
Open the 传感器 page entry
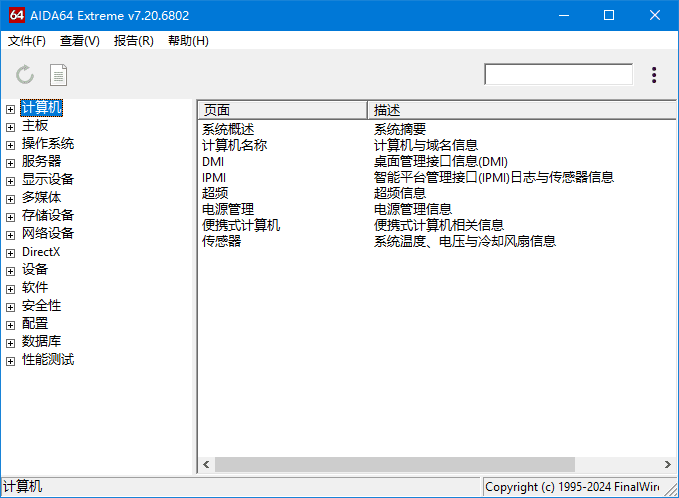click(x=221, y=241)
